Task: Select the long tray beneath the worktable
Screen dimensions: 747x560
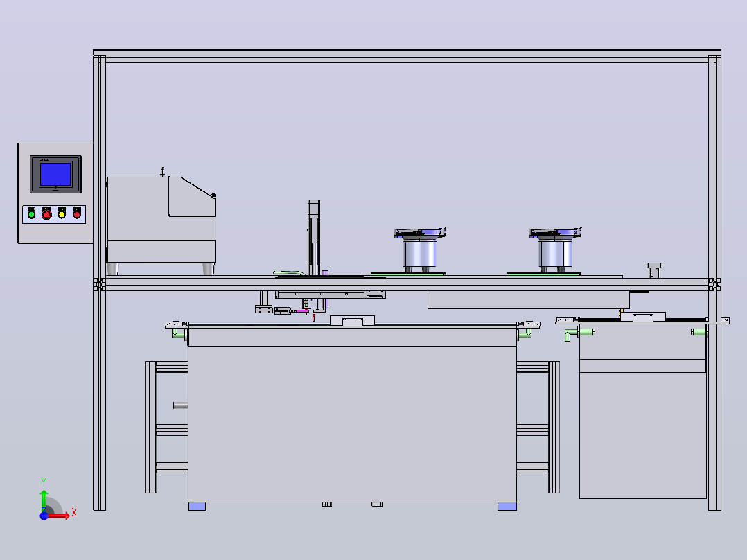Action: pos(528,300)
